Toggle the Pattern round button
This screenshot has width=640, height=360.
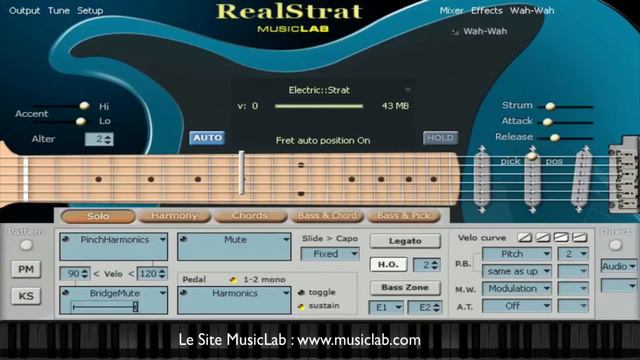[26, 245]
